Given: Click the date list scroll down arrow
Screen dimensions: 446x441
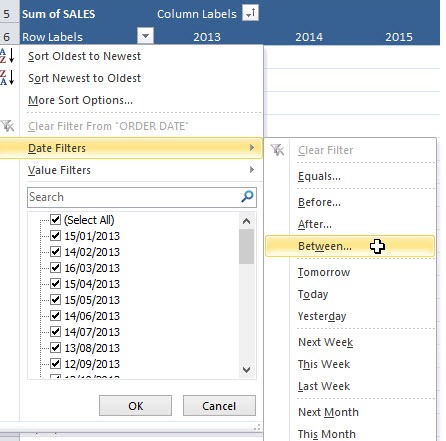Looking at the screenshot, I should point(247,369).
